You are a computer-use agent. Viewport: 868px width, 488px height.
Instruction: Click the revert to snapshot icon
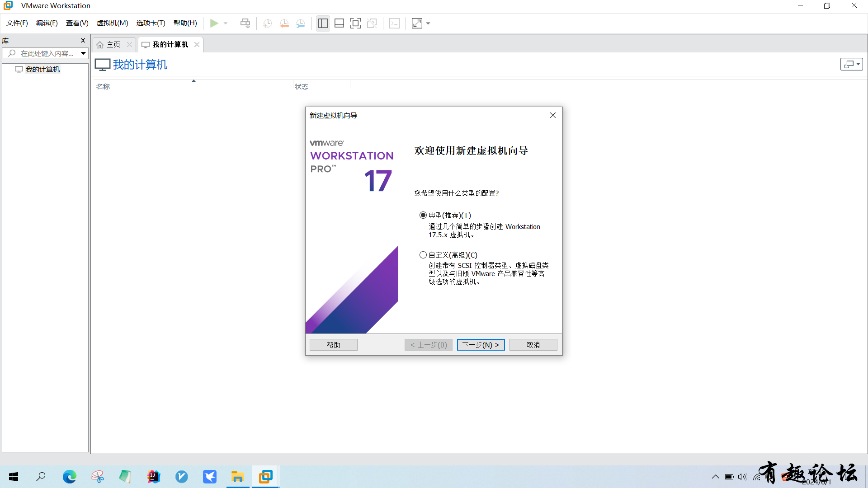coord(284,23)
